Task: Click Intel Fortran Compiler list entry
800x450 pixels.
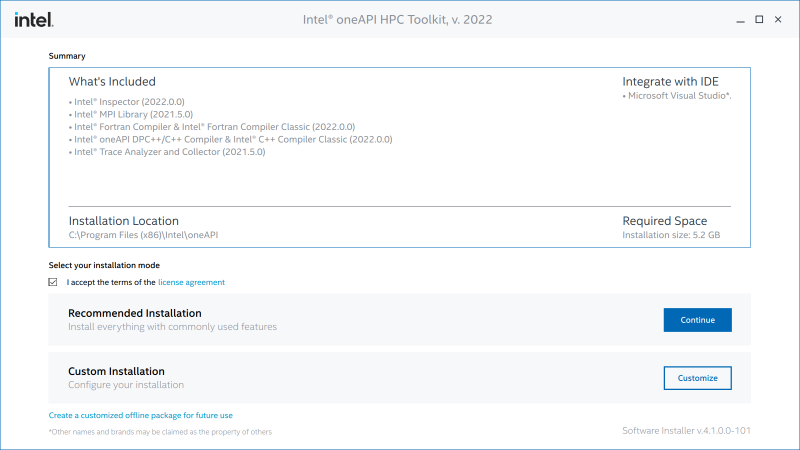Action: [213, 127]
